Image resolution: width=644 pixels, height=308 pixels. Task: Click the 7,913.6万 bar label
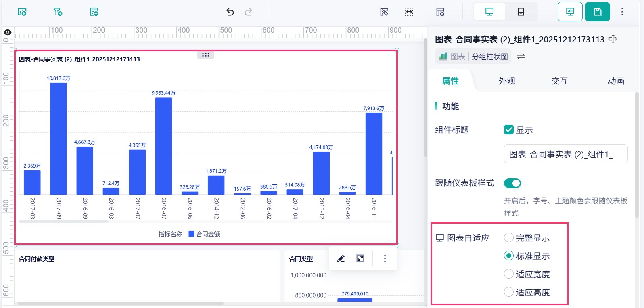point(374,108)
